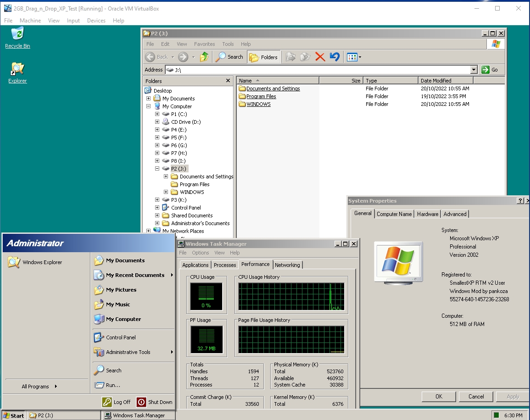This screenshot has width=530, height=420.
Task: Switch to Applications tab in Task Manager
Action: 195,265
